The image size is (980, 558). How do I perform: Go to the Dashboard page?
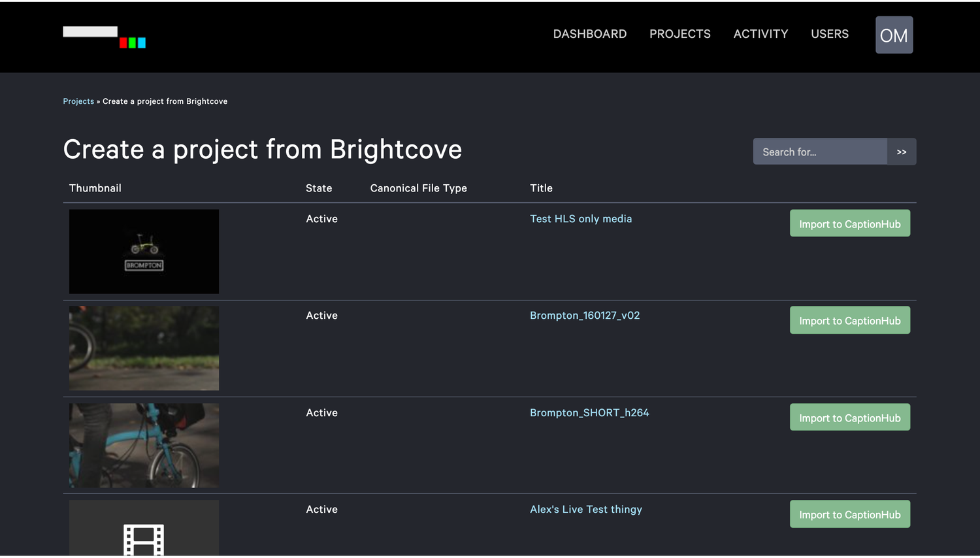point(589,34)
